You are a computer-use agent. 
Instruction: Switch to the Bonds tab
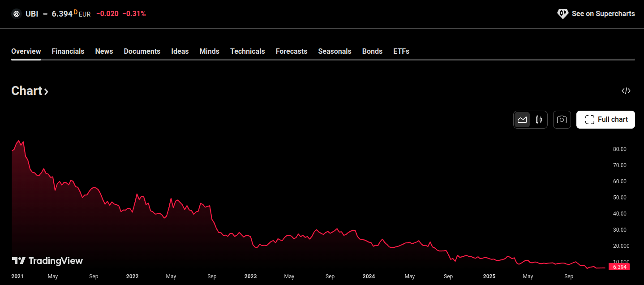point(372,51)
